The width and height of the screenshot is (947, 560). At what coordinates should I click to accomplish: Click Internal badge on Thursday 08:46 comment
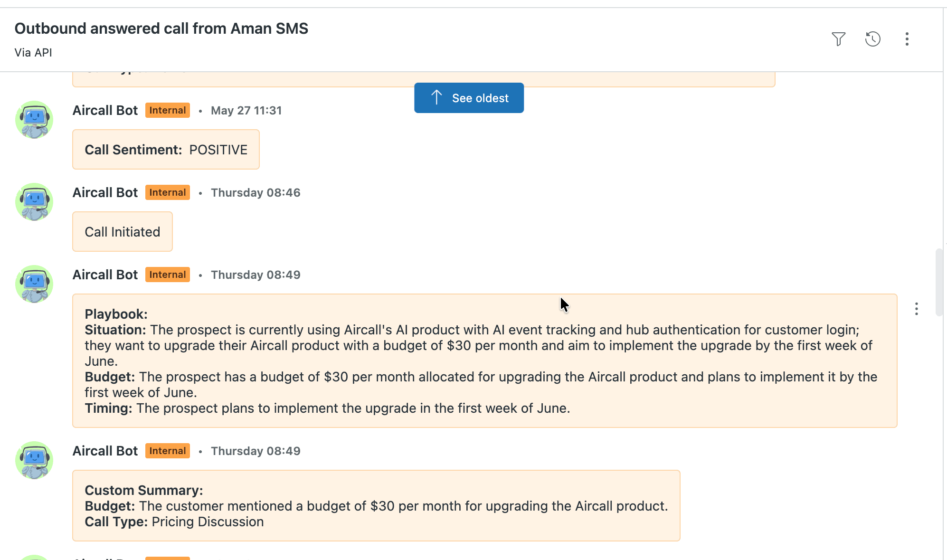pyautogui.click(x=168, y=192)
